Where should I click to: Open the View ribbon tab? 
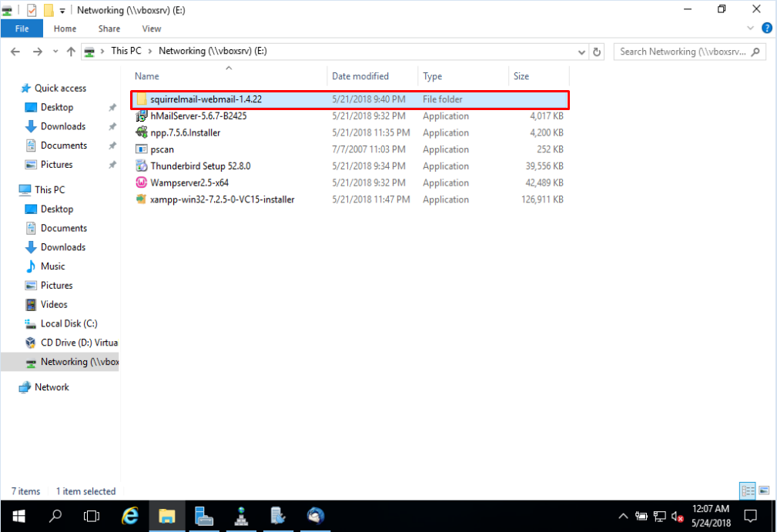click(x=152, y=28)
